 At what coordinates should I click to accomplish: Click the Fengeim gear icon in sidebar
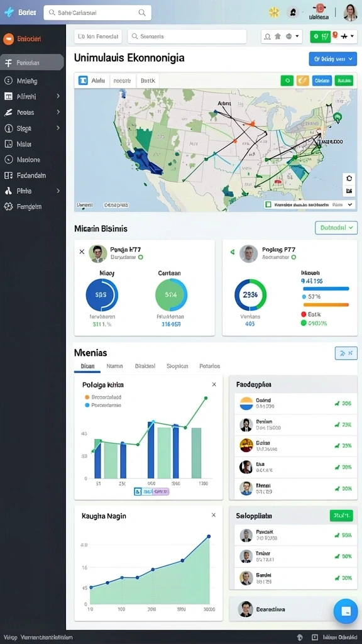pos(8,206)
